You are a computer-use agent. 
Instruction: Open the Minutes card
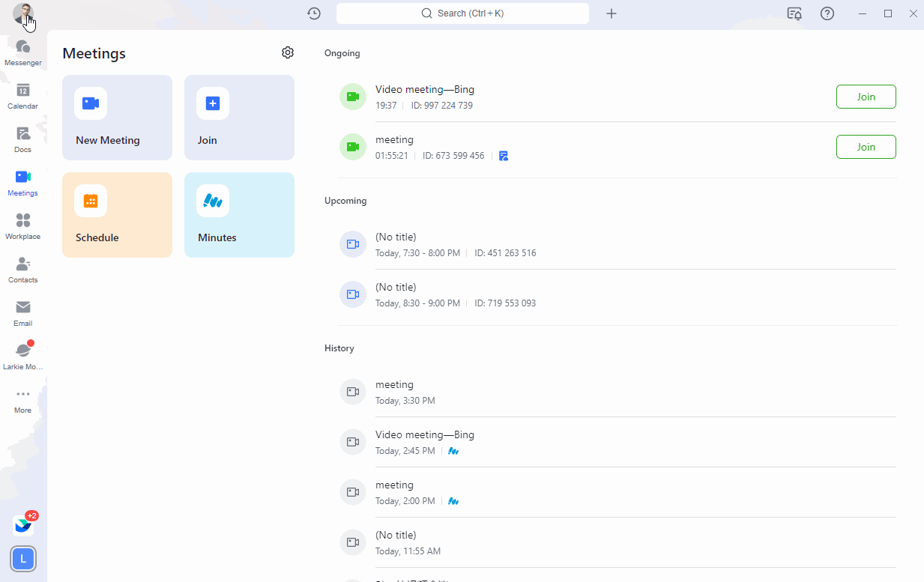point(239,215)
